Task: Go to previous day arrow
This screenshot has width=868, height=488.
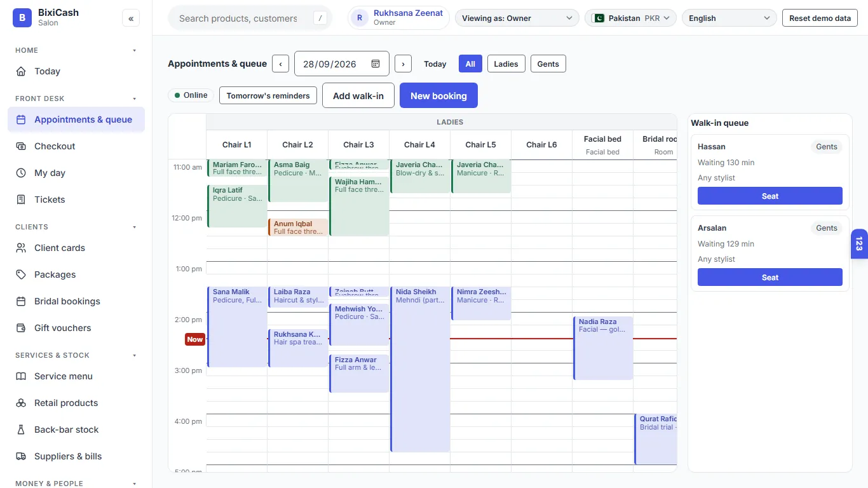Action: (280, 64)
